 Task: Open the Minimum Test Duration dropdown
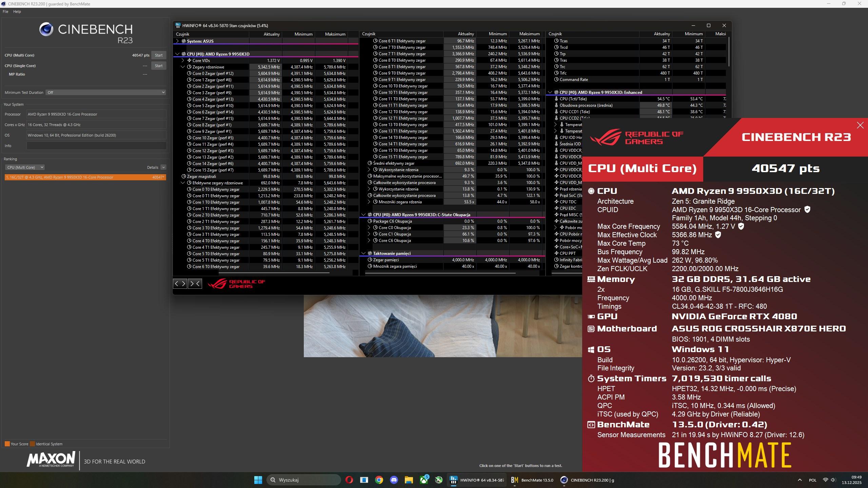click(x=106, y=93)
